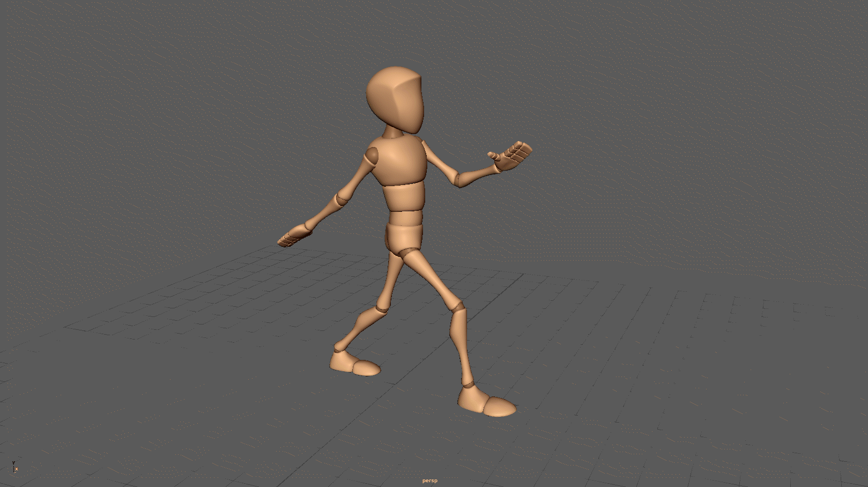Select the rear foot on the ground

click(354, 364)
